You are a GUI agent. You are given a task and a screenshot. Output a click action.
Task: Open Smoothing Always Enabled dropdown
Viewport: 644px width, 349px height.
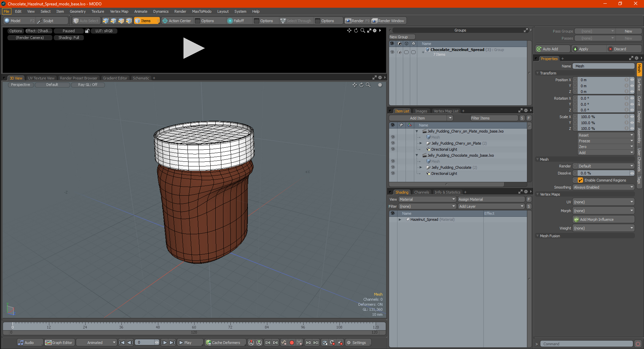(x=603, y=187)
